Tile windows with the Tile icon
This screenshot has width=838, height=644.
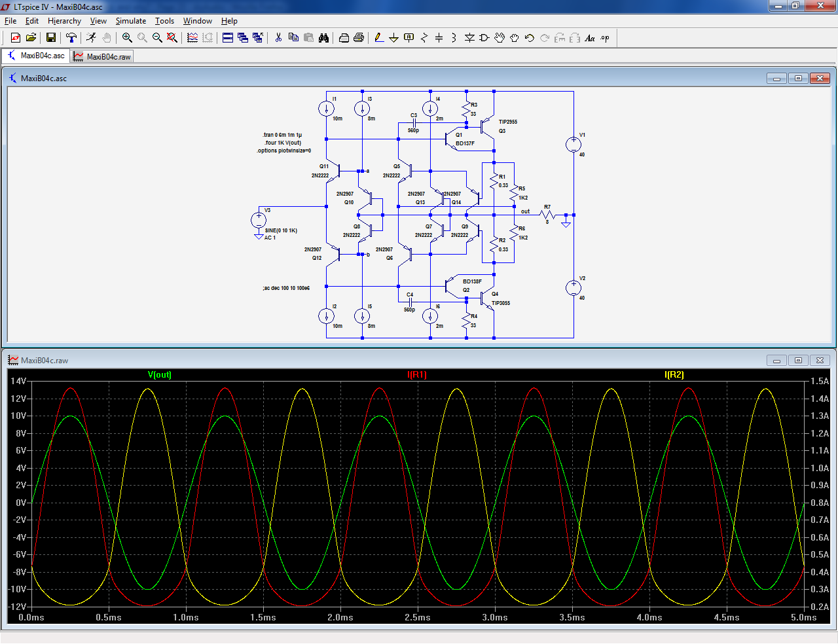(228, 38)
